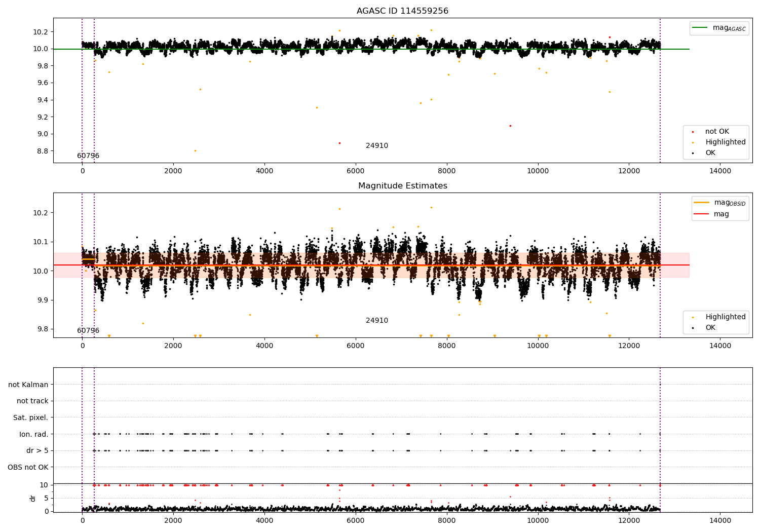Click the 'not track' flag row label

32,401
